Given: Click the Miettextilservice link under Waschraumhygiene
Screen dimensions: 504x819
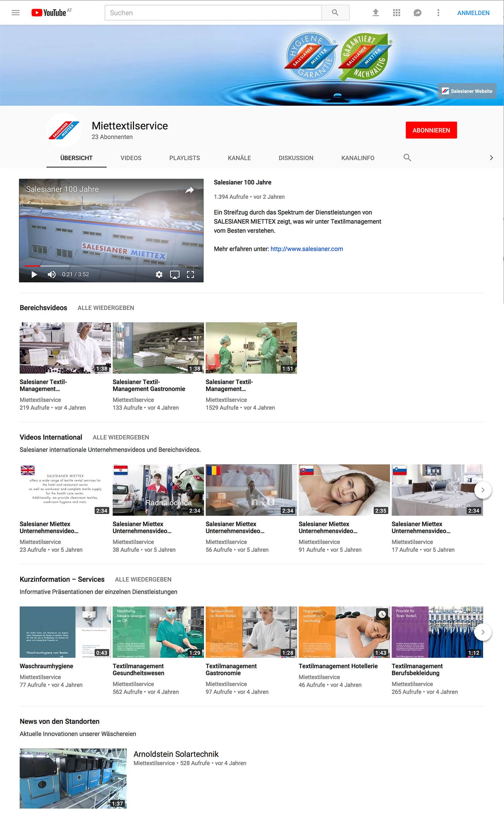Looking at the screenshot, I should (x=40, y=677).
